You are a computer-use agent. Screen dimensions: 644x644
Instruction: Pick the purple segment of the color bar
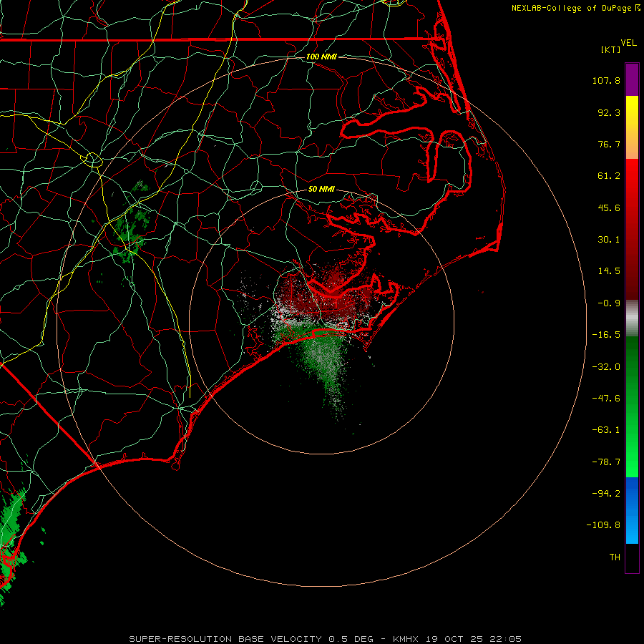coord(632,79)
